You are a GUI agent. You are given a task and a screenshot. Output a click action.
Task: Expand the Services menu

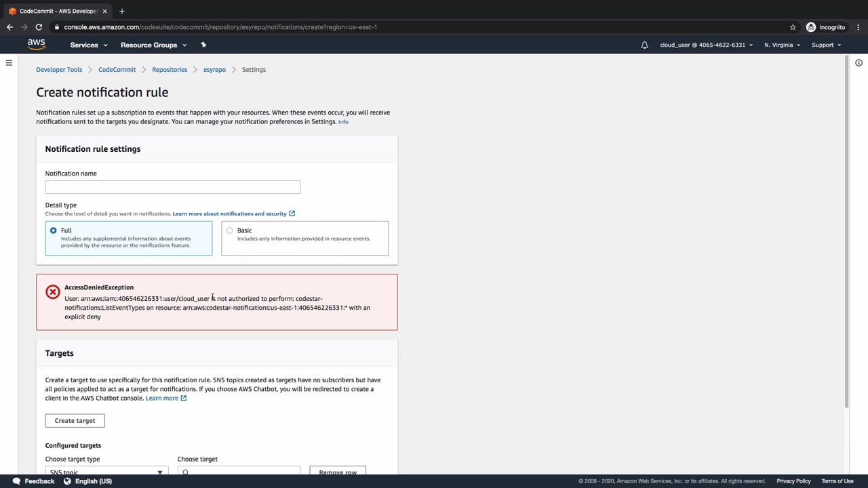[x=89, y=45]
